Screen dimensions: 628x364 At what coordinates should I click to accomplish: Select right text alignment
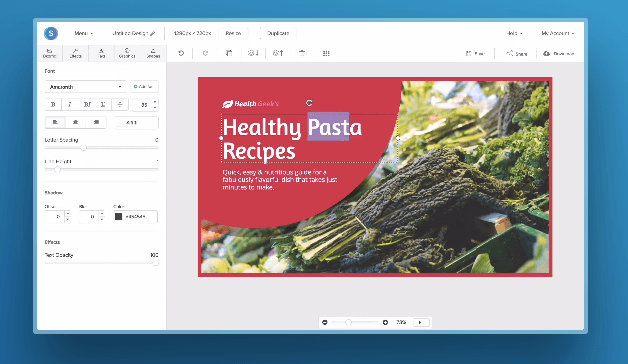(96, 122)
